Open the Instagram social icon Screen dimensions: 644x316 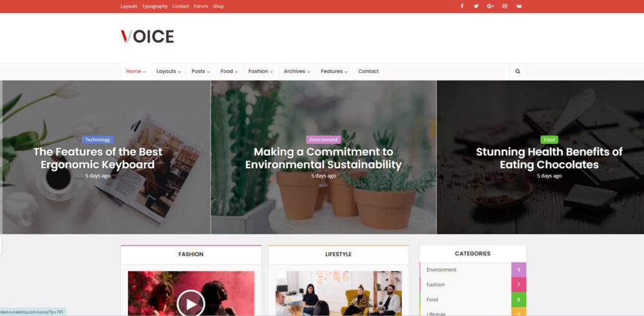[504, 6]
